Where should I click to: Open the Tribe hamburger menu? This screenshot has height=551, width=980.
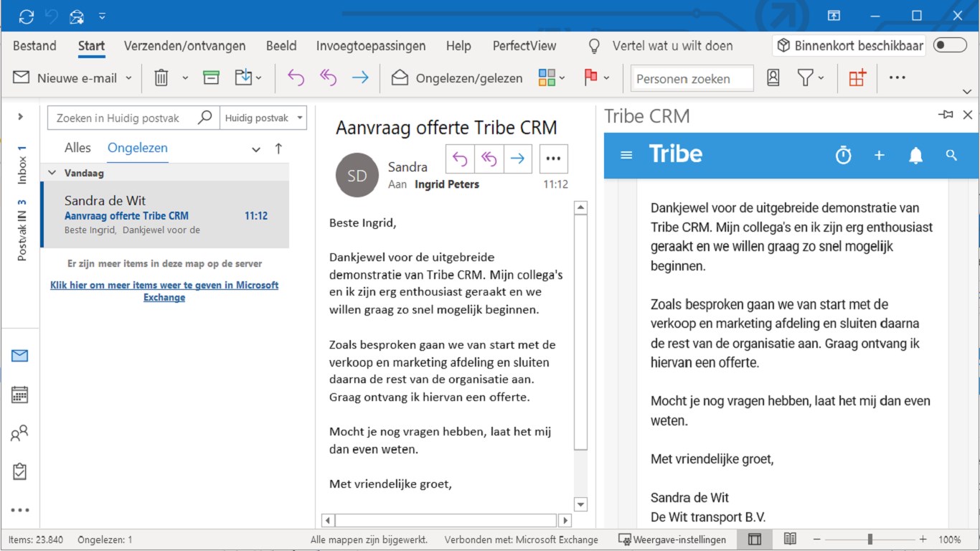click(626, 155)
